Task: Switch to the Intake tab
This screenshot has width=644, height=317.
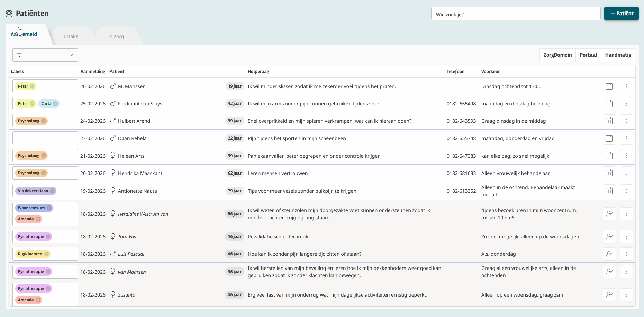Action: (x=71, y=36)
